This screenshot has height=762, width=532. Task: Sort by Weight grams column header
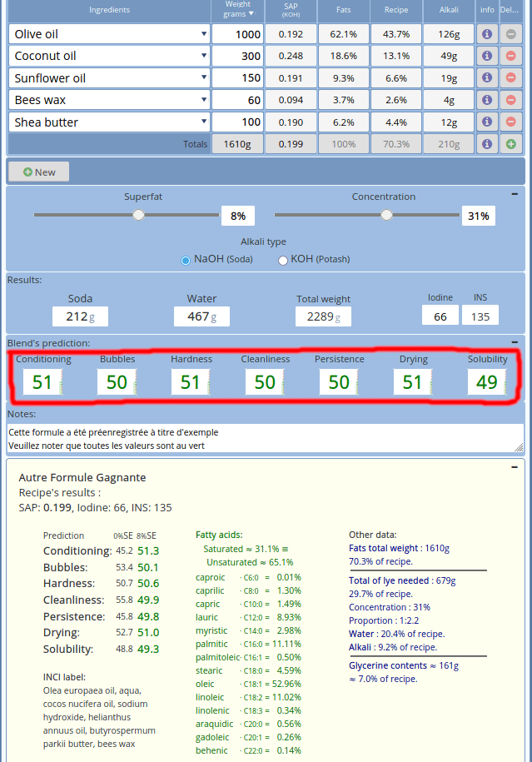(x=237, y=9)
